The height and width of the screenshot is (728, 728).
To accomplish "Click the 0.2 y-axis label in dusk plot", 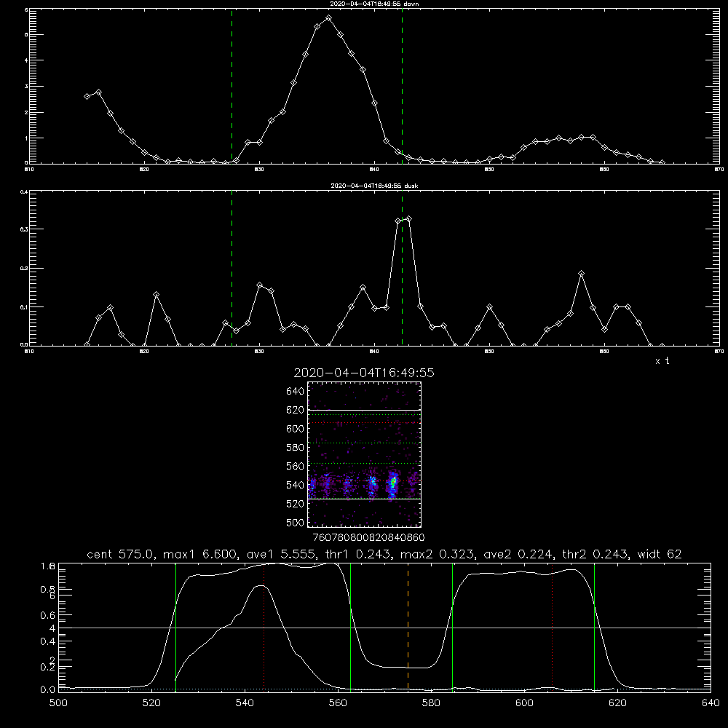I will 24,269.
